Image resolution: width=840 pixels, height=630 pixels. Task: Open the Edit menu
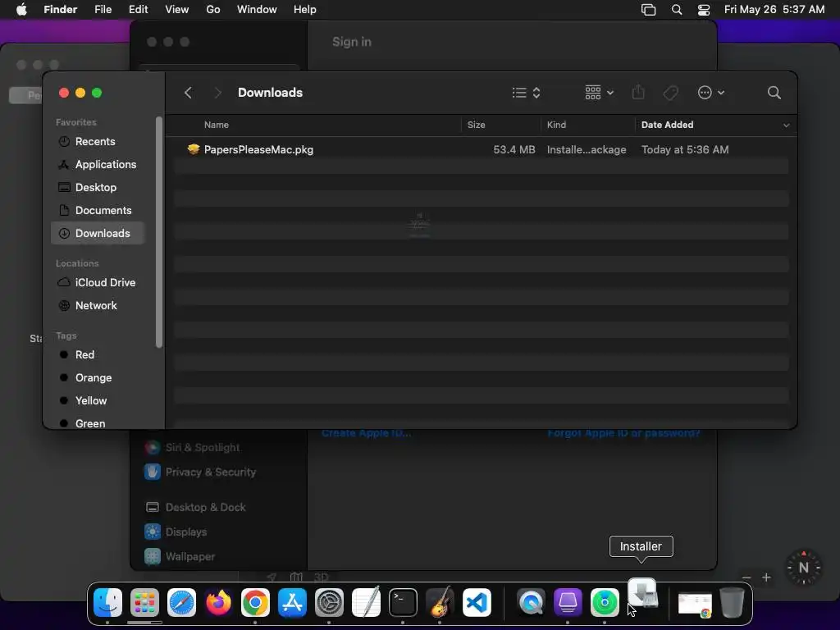(x=138, y=10)
